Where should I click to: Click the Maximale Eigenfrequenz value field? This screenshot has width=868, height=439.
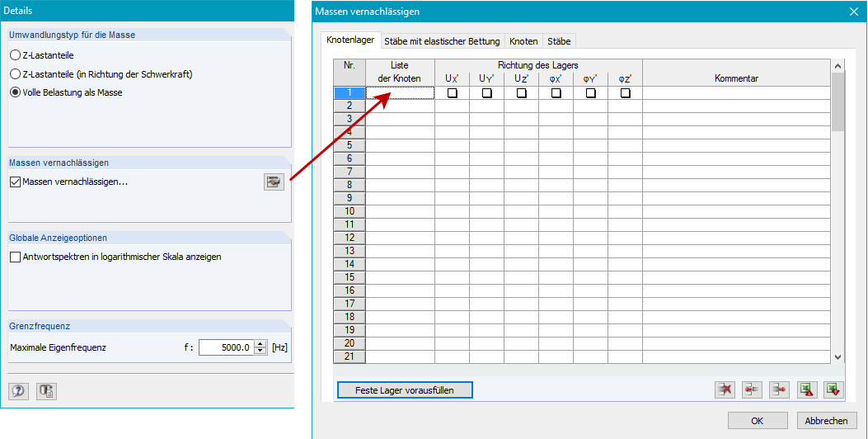[x=227, y=347]
